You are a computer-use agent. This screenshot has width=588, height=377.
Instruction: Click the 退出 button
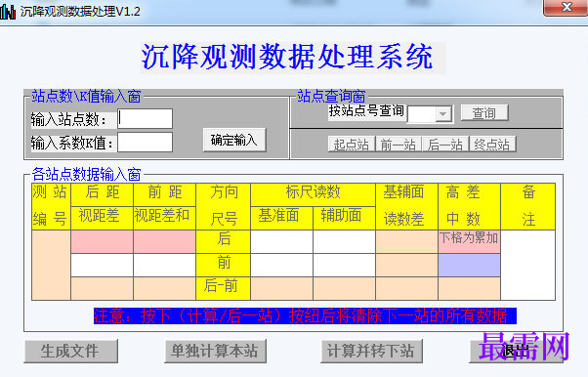(x=516, y=351)
